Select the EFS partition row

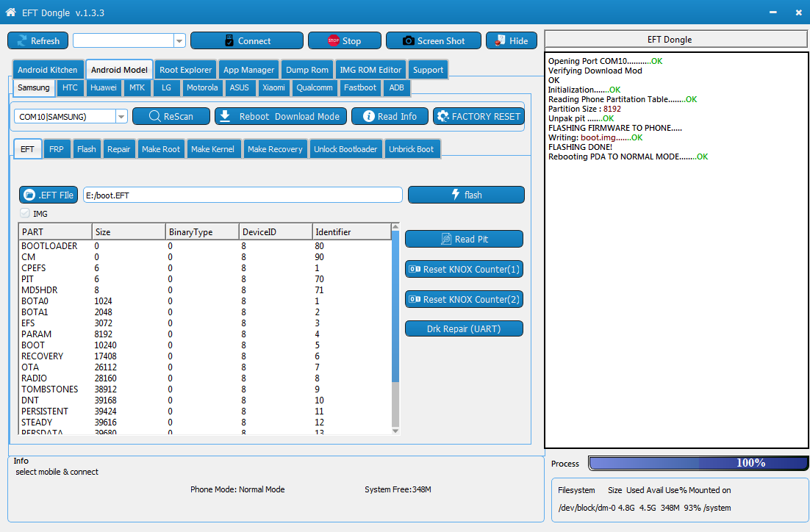coord(205,323)
